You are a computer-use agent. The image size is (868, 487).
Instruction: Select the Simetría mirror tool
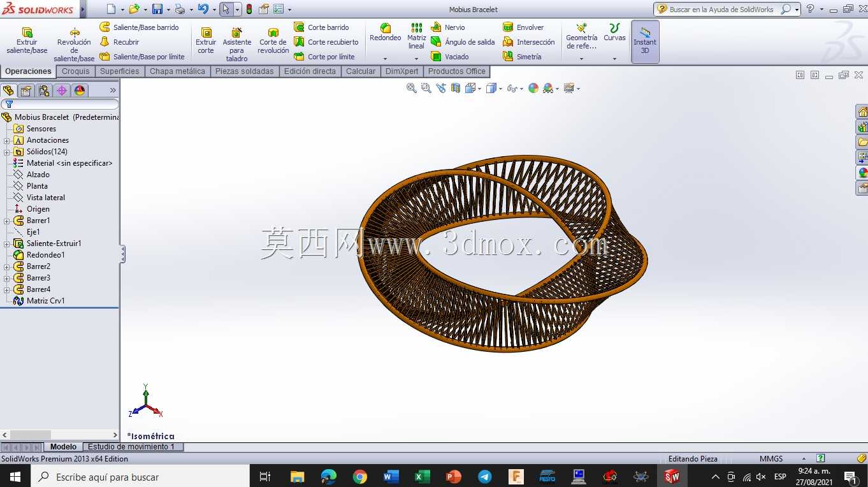coord(522,57)
